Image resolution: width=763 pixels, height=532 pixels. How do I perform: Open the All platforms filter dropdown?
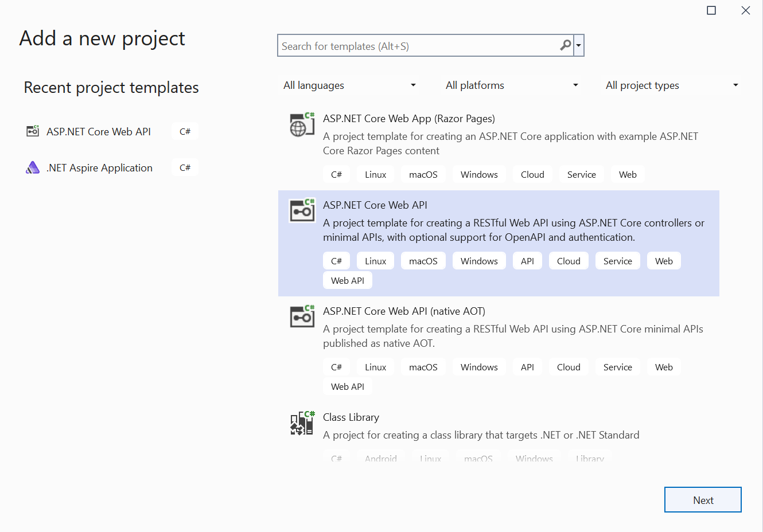[x=512, y=85]
